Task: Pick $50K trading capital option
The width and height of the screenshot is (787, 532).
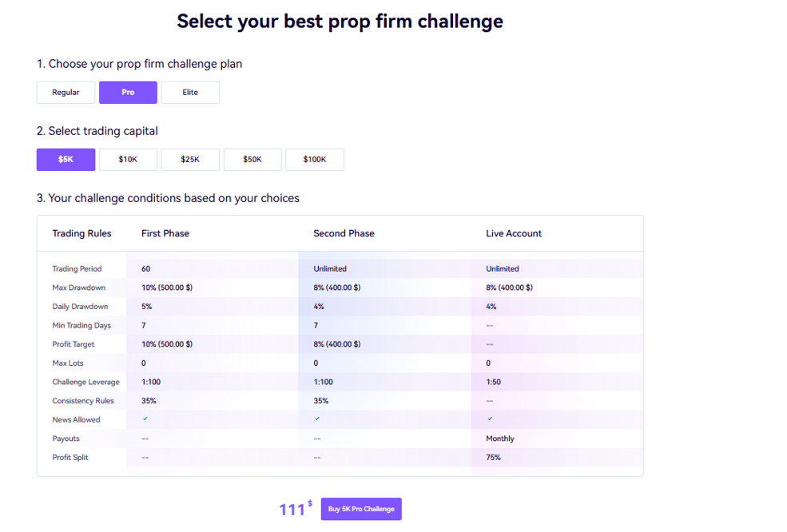Action: [252, 160]
